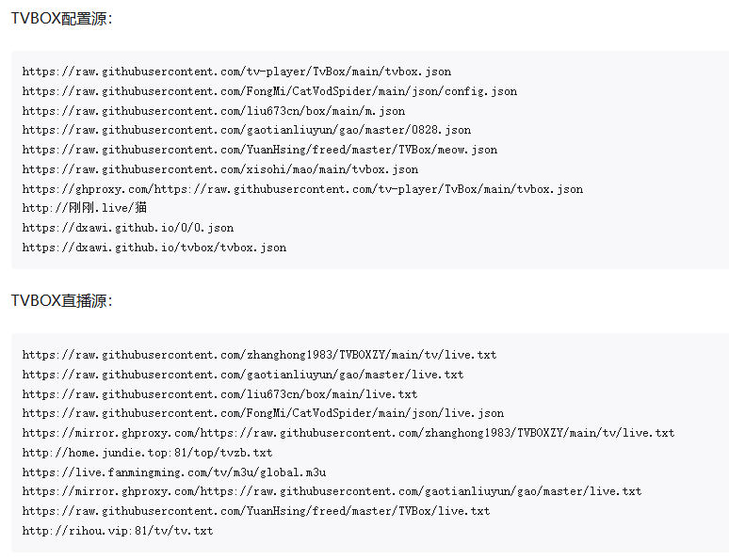The image size is (729, 560).
Task: Click the mirror.ghproxy.com zhanghong1983 live.txt URL
Action: coord(348,433)
